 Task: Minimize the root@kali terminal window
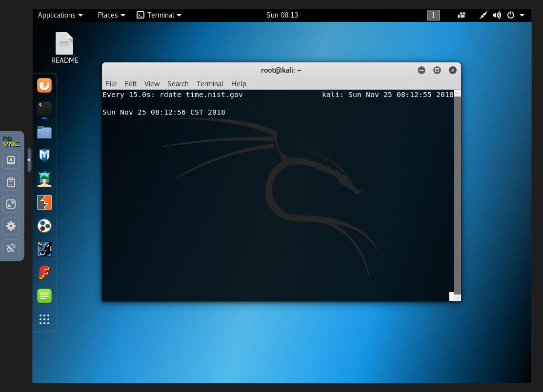coord(422,70)
